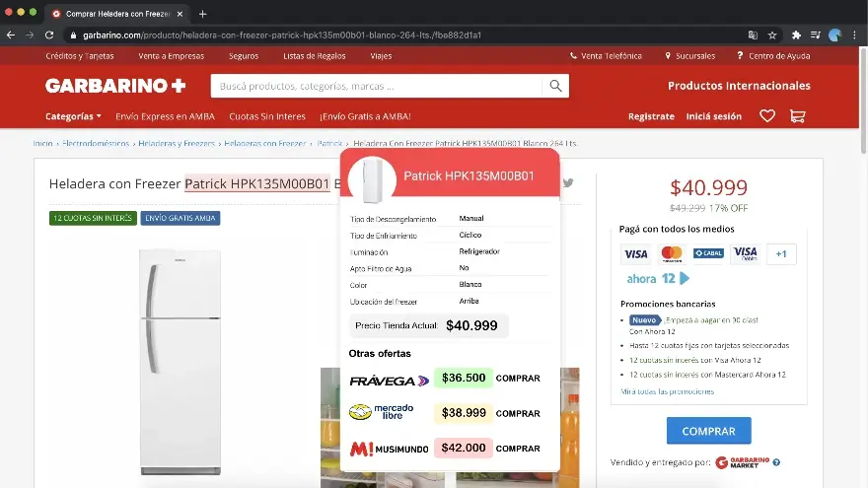Click the 12 CUOTAS SIN INTERÉS badge

[x=93, y=218]
